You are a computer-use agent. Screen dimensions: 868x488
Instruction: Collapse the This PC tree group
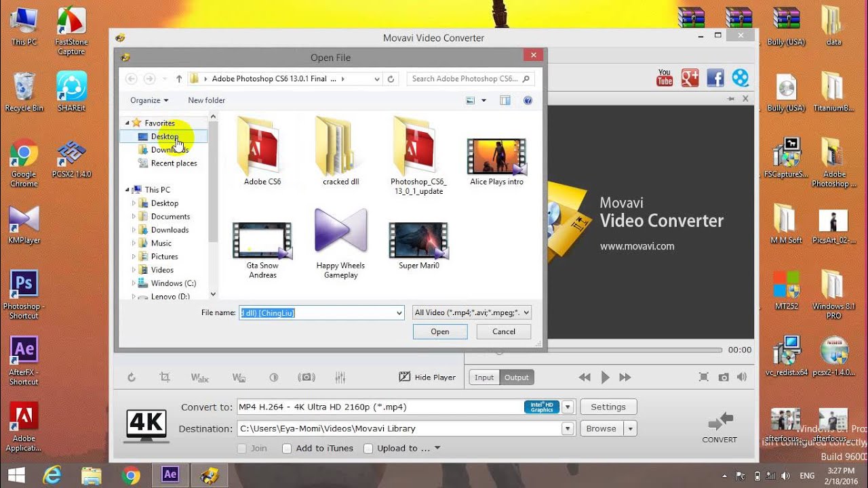click(126, 190)
